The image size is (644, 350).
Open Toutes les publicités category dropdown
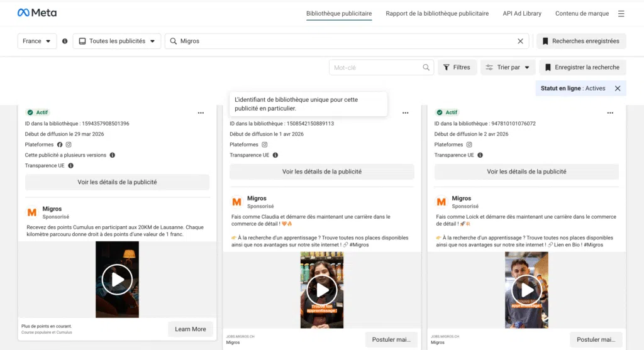click(117, 41)
